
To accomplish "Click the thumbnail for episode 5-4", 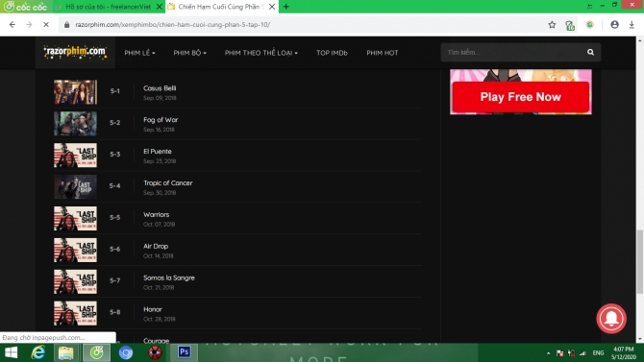I will (75, 186).
